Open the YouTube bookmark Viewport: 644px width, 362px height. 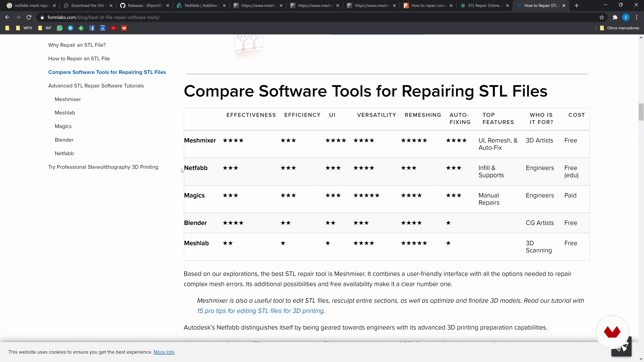pos(113,28)
